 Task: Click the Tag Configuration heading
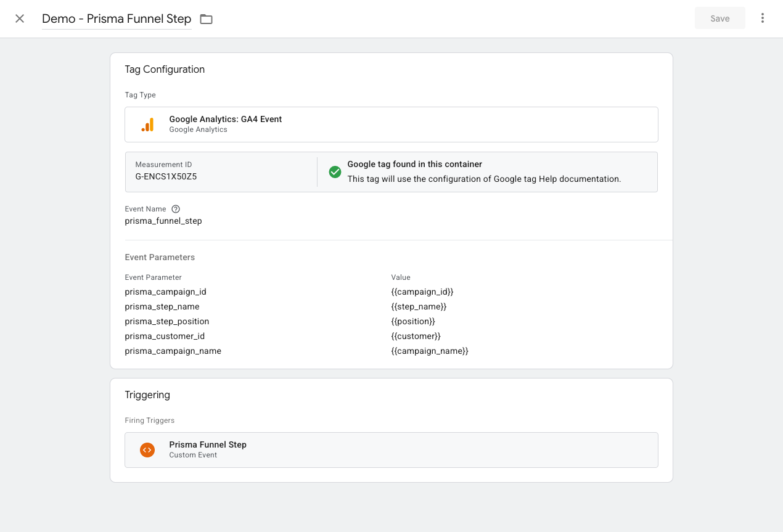click(x=165, y=69)
